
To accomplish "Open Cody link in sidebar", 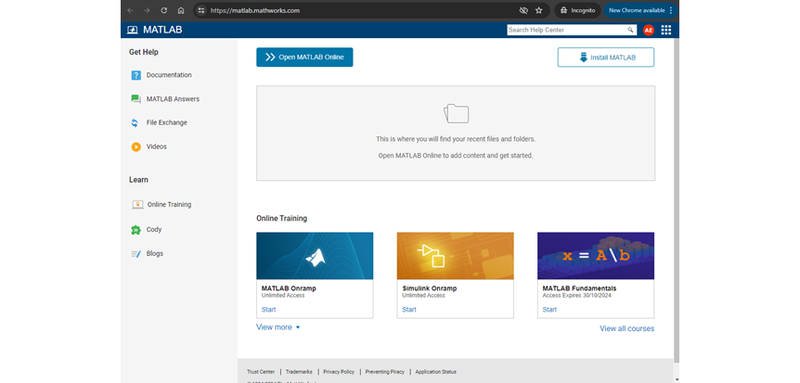I will point(154,230).
